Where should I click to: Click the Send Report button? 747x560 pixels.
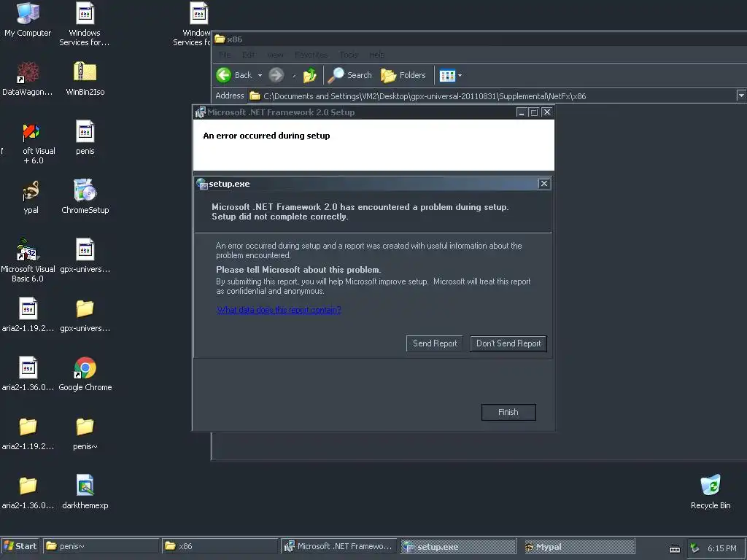pos(435,343)
